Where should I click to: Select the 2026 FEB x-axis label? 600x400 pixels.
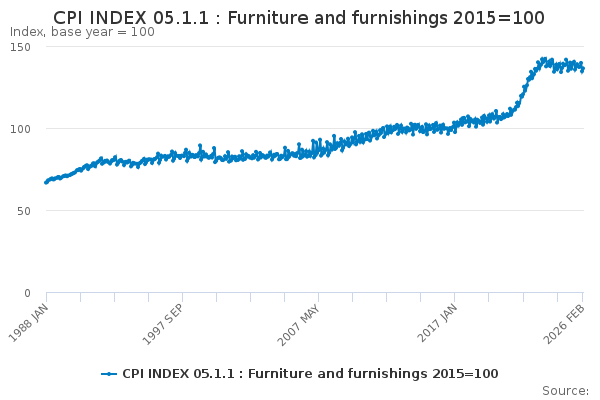click(x=570, y=319)
